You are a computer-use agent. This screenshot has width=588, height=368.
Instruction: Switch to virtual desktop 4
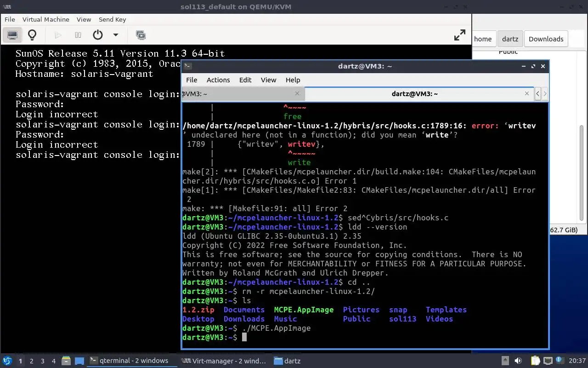click(x=54, y=361)
